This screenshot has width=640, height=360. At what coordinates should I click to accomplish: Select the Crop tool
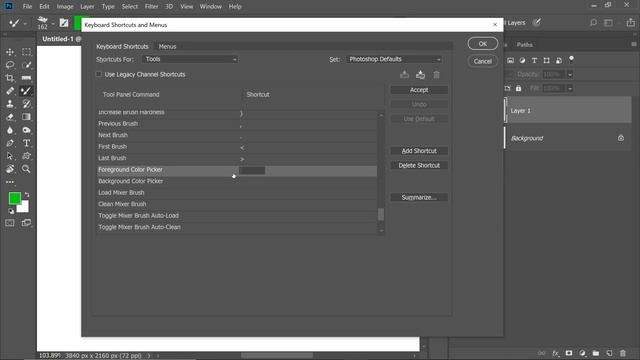(x=10, y=78)
